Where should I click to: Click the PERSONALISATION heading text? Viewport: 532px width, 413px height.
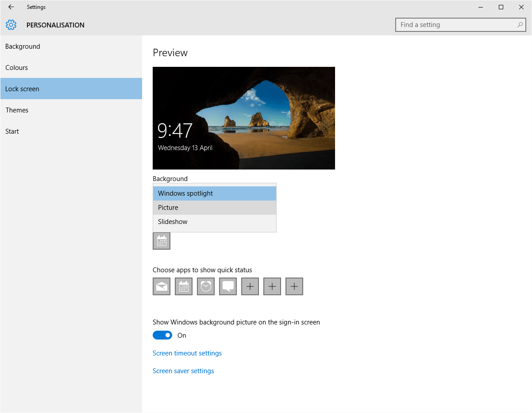click(x=55, y=25)
